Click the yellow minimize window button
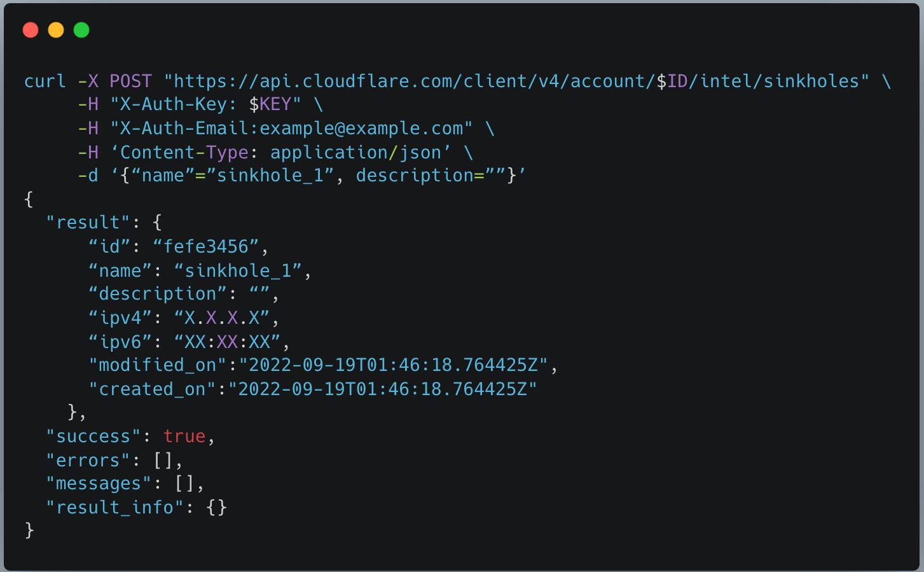This screenshot has height=572, width=924. click(x=56, y=30)
